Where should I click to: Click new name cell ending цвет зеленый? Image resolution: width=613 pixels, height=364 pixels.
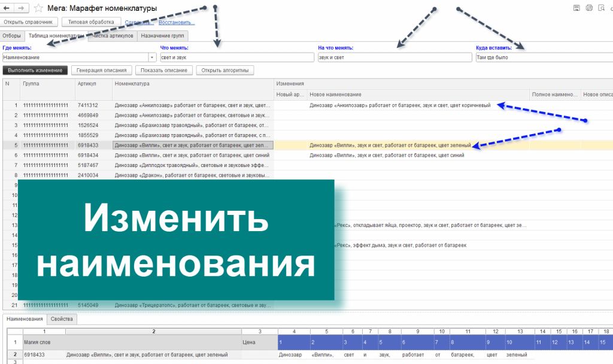click(x=418, y=145)
